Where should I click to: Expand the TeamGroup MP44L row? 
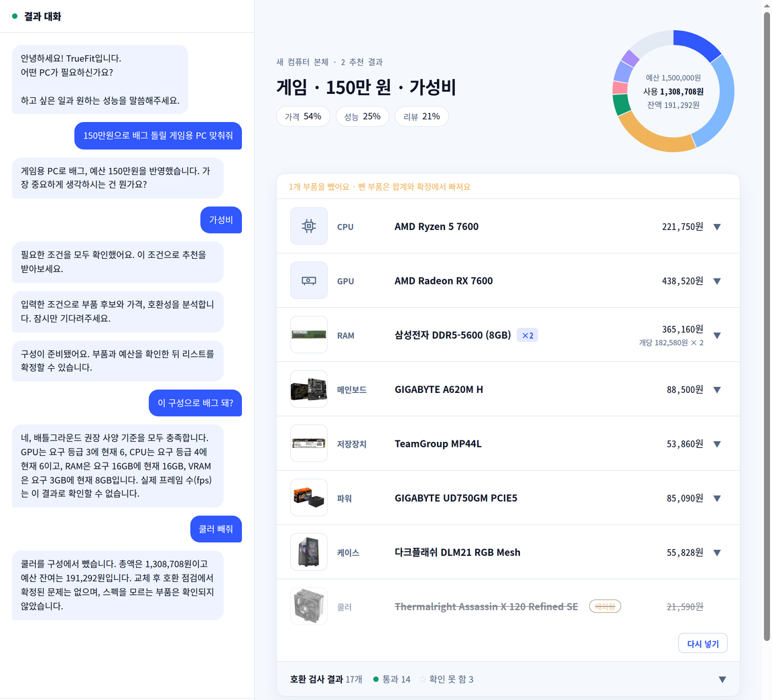coord(717,444)
